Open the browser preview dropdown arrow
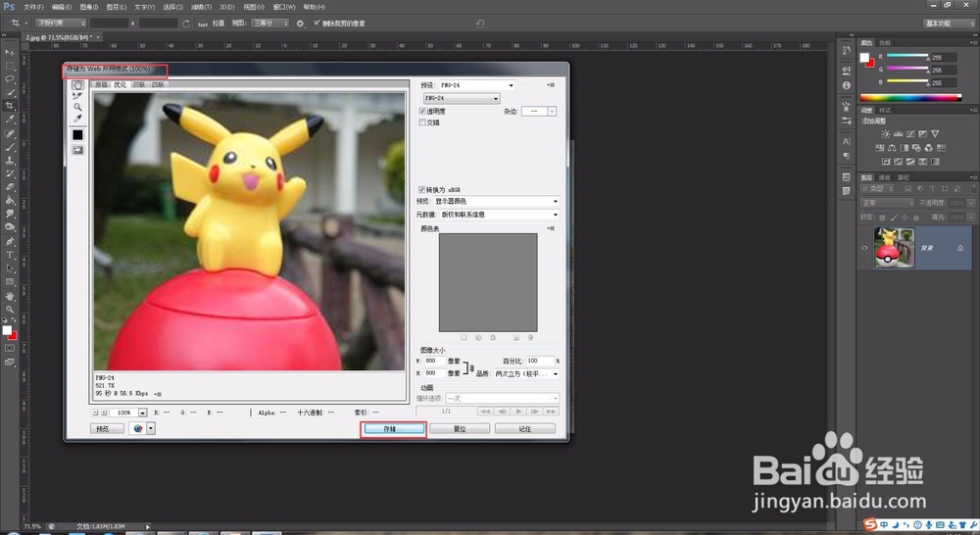 [x=151, y=429]
